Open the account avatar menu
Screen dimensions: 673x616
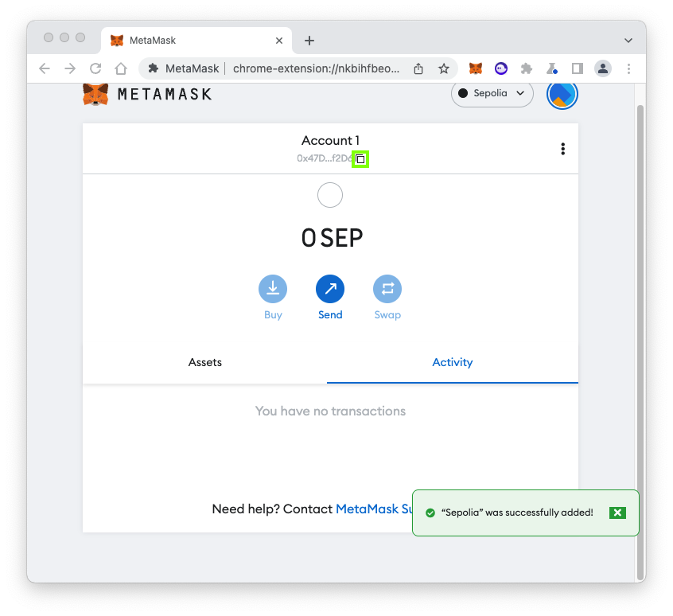coord(562,94)
